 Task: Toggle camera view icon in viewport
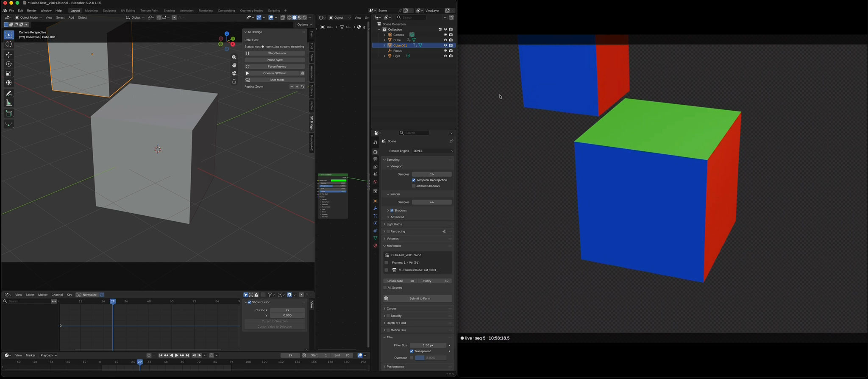[x=234, y=73]
